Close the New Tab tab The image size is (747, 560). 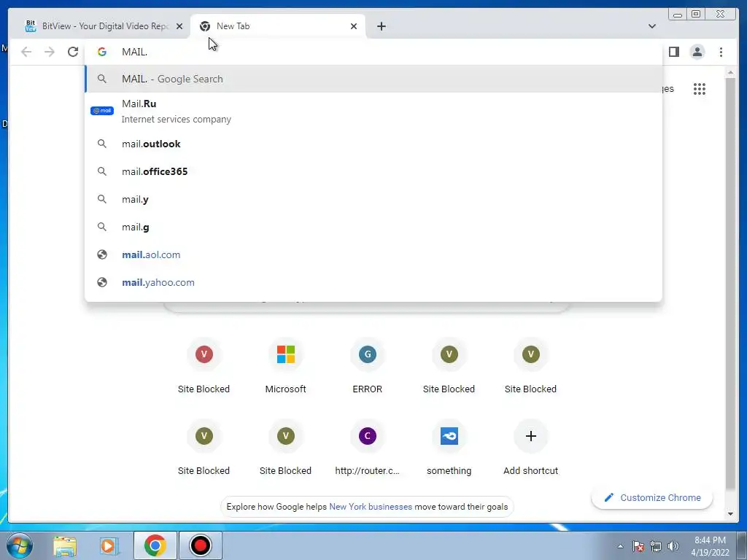tap(354, 26)
